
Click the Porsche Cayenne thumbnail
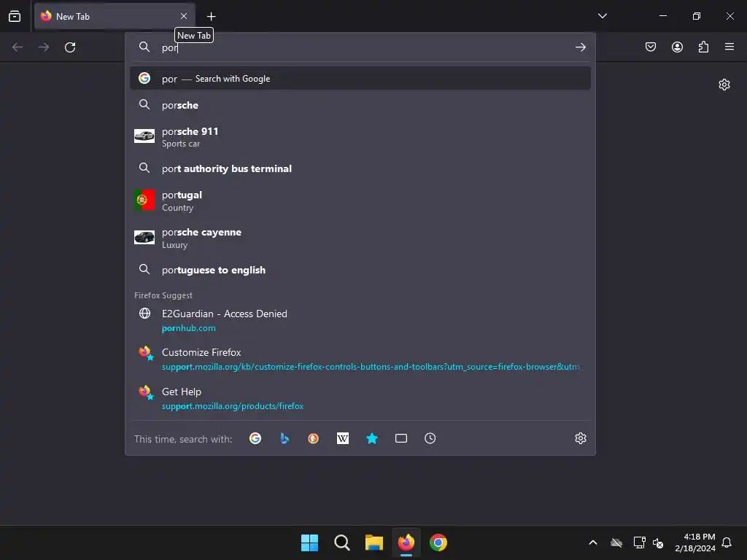tap(144, 237)
